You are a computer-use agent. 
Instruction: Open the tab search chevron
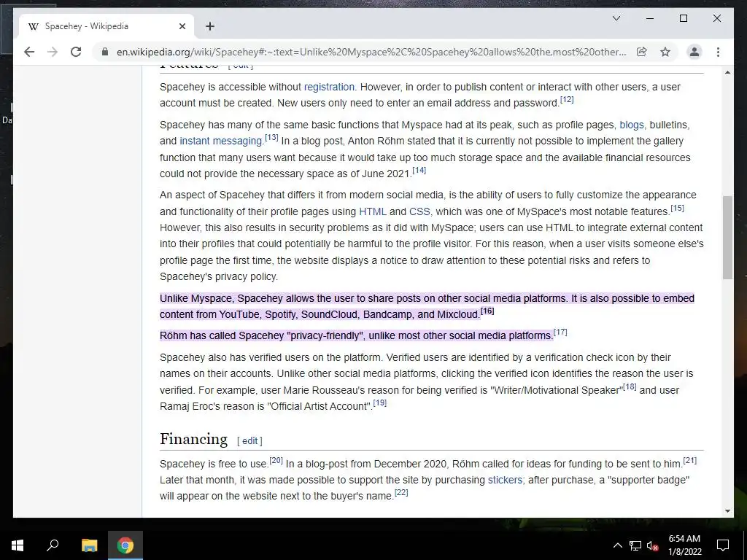pyautogui.click(x=616, y=18)
